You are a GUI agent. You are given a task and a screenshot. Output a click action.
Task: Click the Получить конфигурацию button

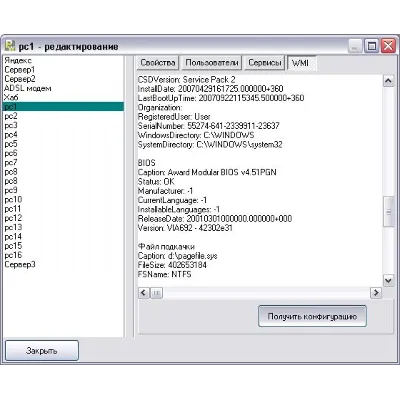click(312, 316)
